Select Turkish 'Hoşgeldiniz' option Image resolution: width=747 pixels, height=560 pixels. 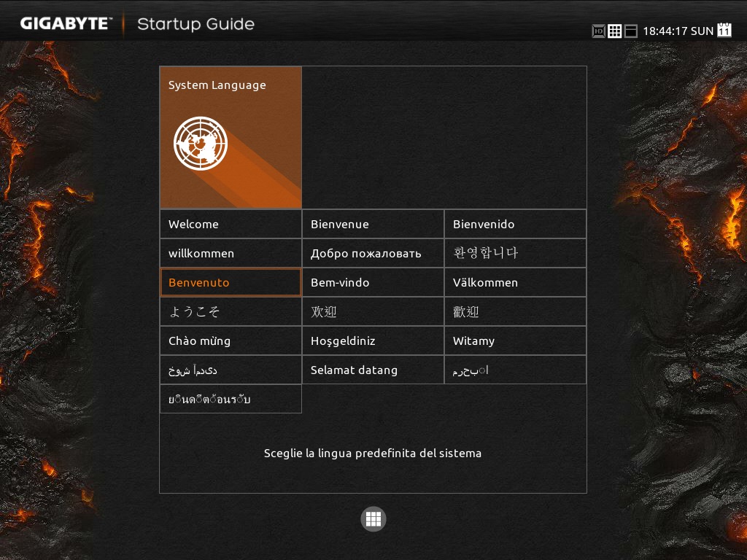tap(373, 341)
